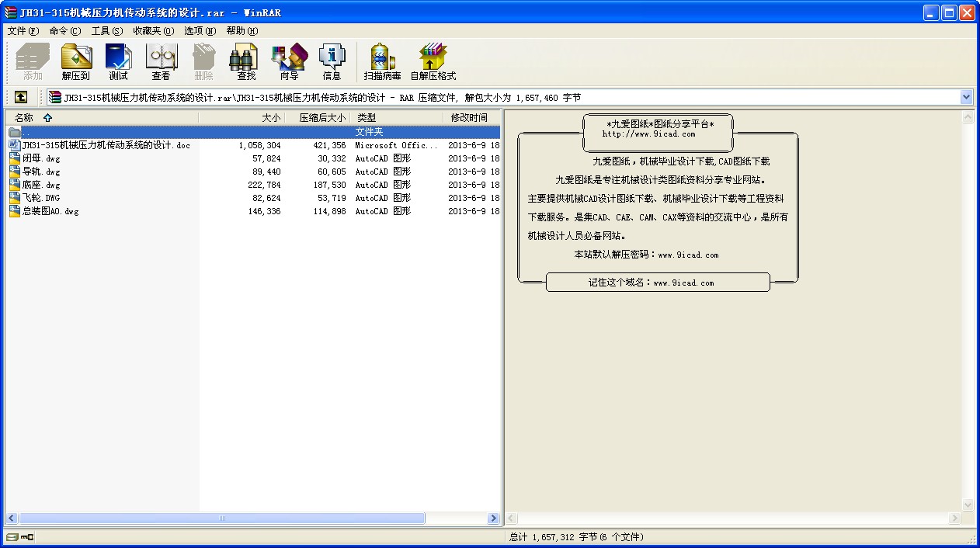Click comment pane scroll up arrow

click(968, 117)
